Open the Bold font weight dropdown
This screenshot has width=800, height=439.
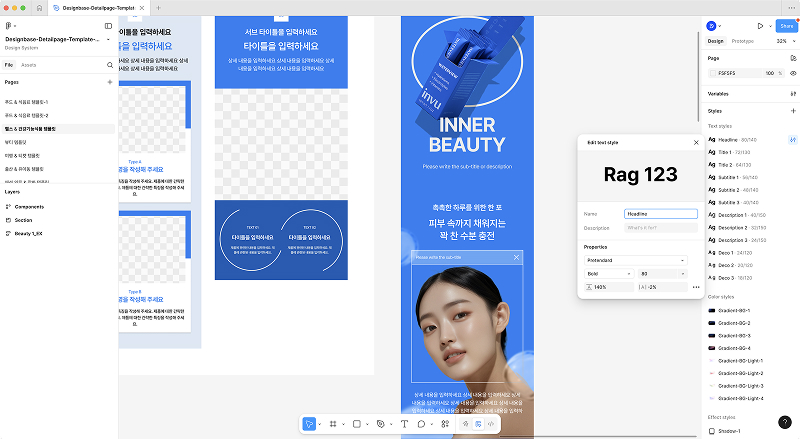(606, 273)
